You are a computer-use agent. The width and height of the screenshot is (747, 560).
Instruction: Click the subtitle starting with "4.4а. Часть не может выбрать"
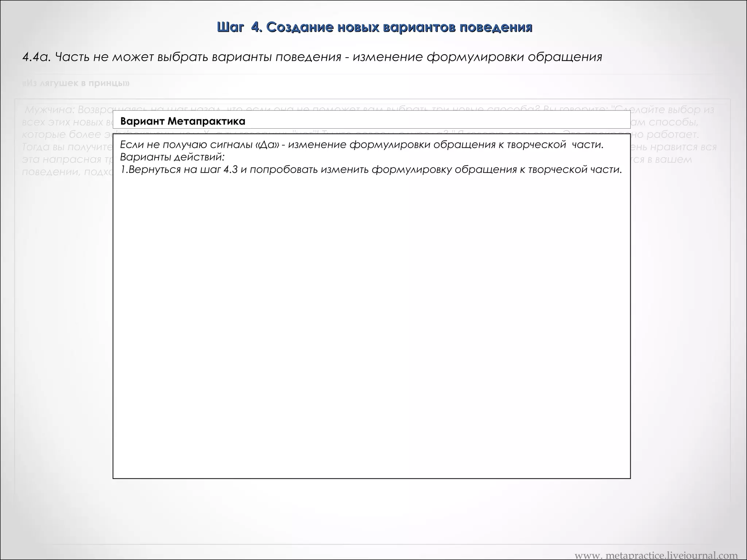click(312, 57)
